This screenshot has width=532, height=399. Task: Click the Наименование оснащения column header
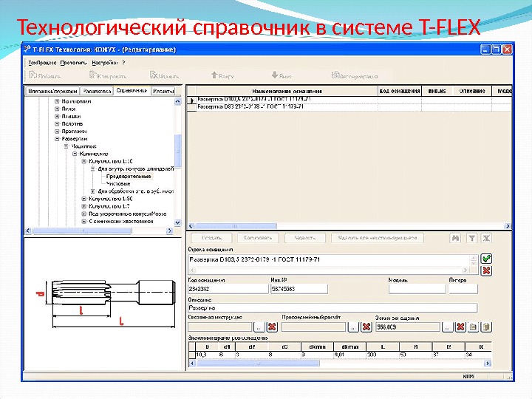tap(287, 91)
